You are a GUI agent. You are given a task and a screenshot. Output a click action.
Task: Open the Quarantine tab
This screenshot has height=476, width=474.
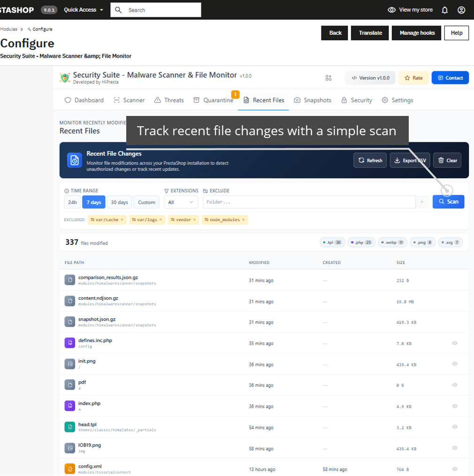(214, 100)
